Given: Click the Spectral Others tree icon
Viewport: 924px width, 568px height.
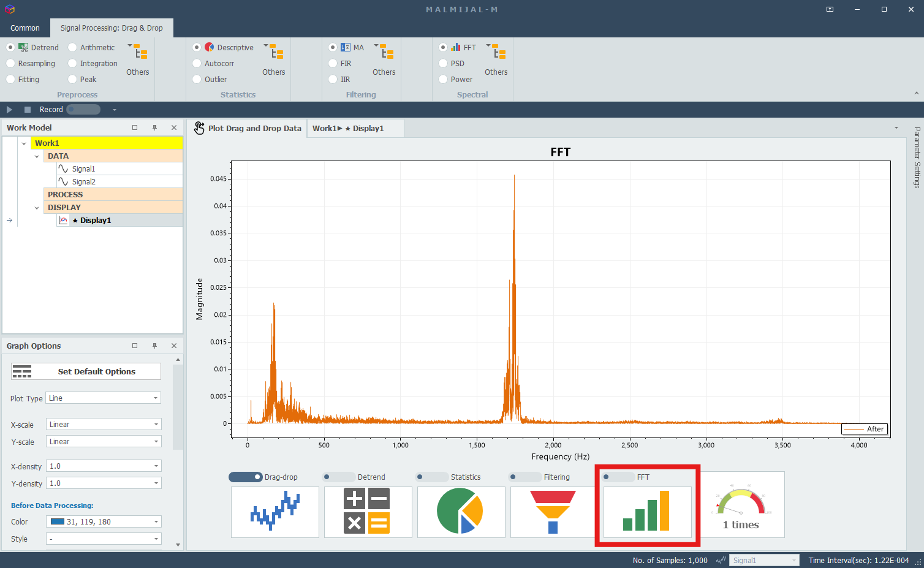Looking at the screenshot, I should coord(497,51).
